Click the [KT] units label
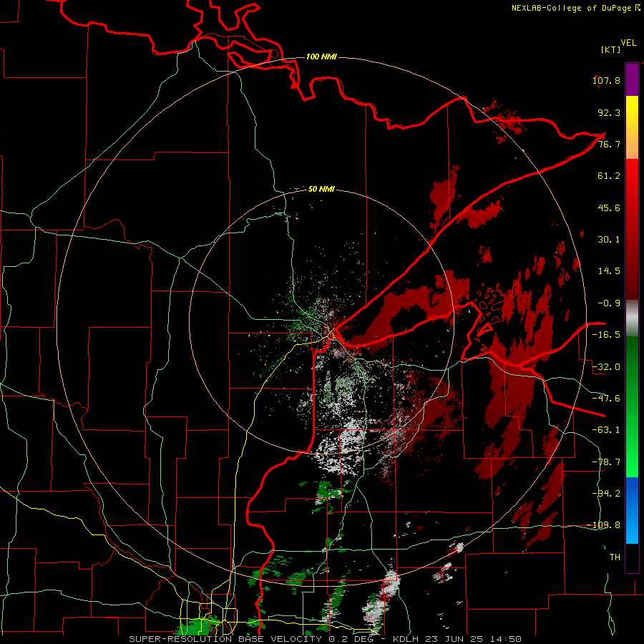Image resolution: width=644 pixels, height=644 pixels. pyautogui.click(x=611, y=49)
